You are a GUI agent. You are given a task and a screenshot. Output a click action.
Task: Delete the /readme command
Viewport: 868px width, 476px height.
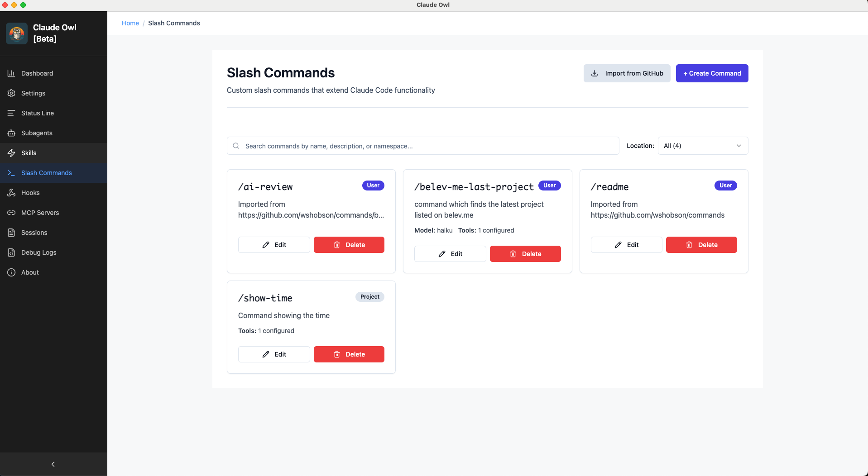tap(701, 245)
